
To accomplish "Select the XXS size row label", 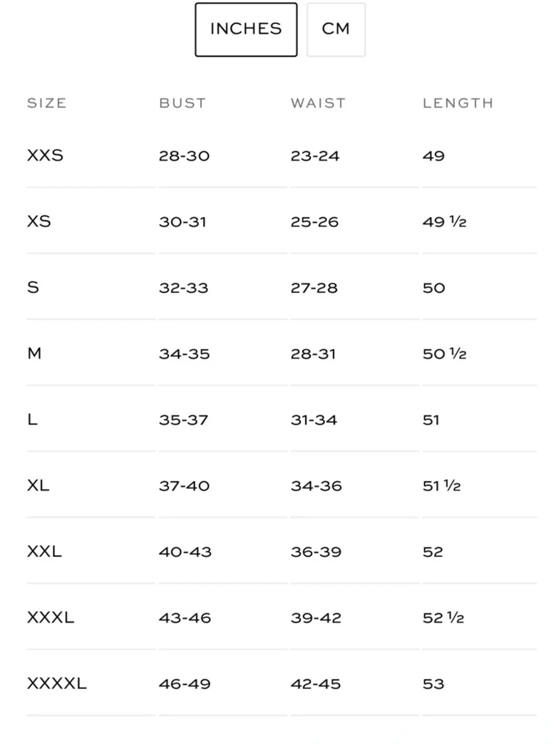I will coord(45,155).
